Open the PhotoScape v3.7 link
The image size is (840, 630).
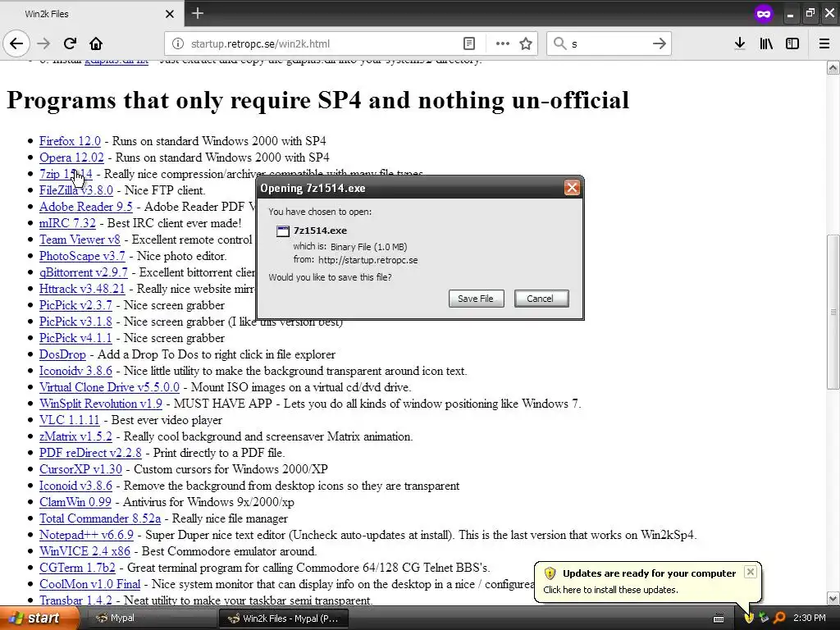82,256
